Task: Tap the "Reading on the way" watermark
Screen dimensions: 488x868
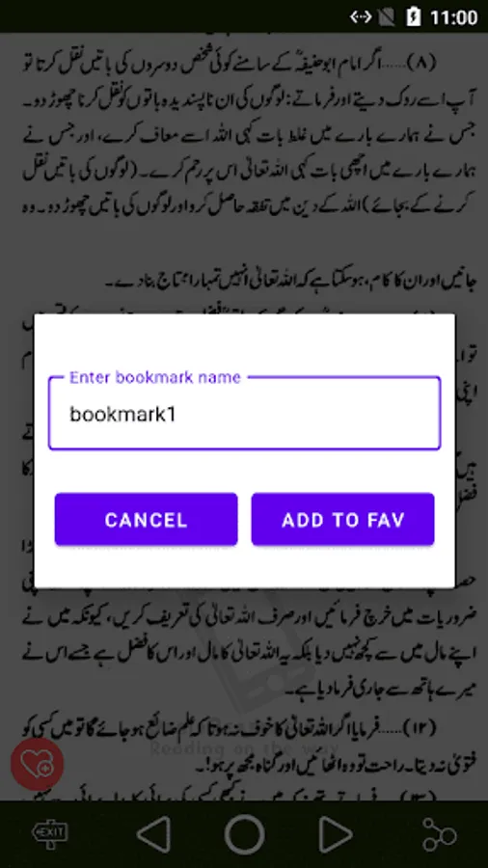Action: click(x=244, y=749)
